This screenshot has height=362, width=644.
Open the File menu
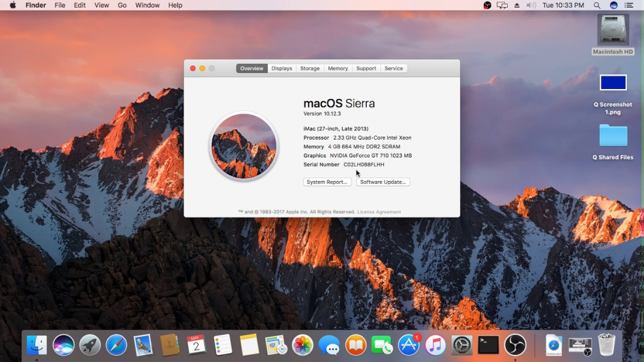(x=60, y=5)
